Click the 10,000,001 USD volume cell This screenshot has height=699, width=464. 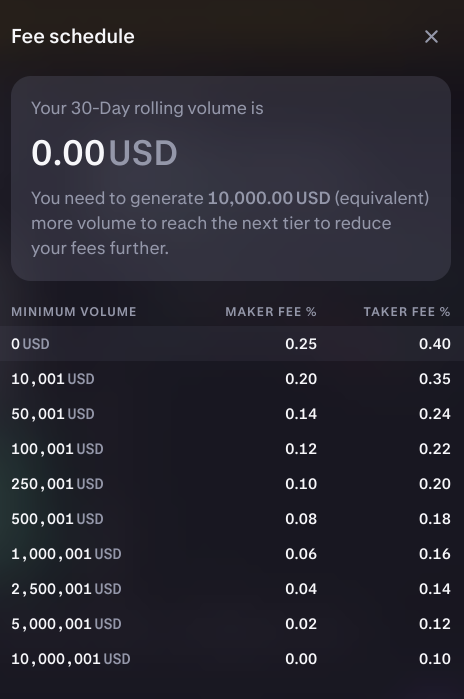70,659
